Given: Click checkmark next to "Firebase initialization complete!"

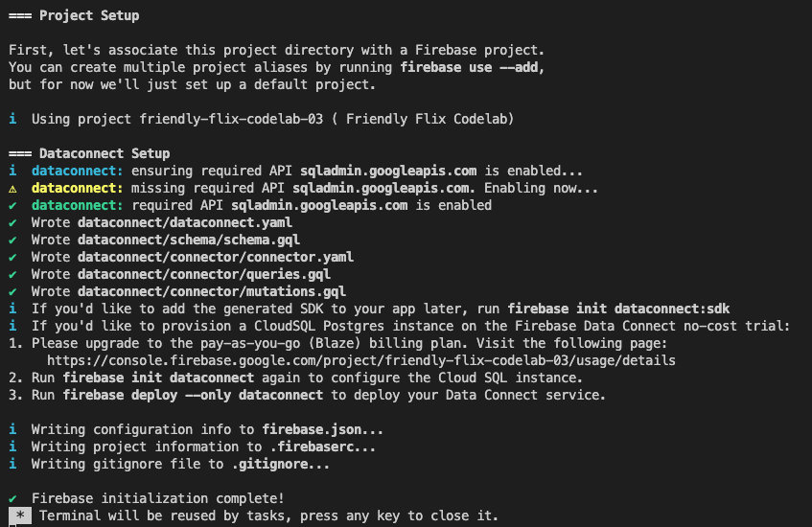Looking at the screenshot, I should click(x=12, y=498).
